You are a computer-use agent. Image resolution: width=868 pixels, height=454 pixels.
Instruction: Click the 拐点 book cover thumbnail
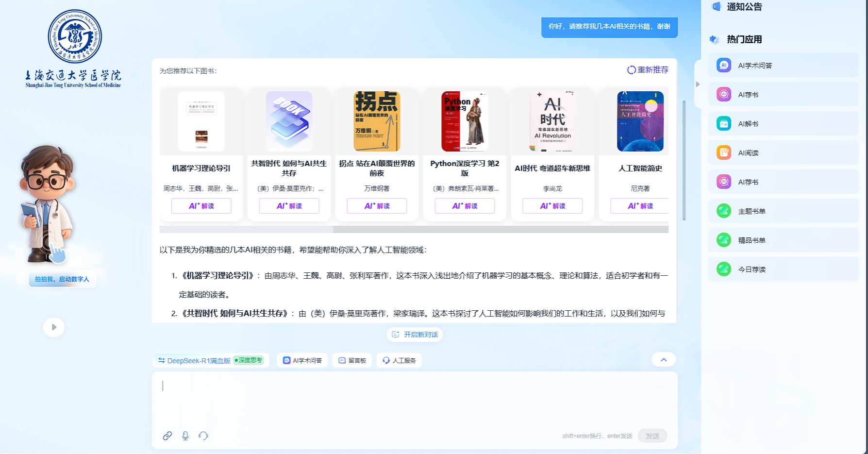pyautogui.click(x=377, y=121)
